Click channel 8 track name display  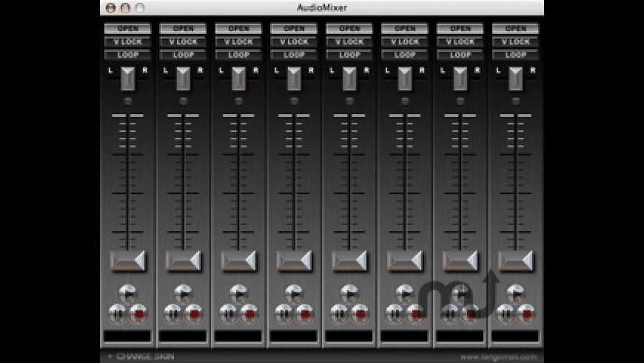tap(516, 336)
